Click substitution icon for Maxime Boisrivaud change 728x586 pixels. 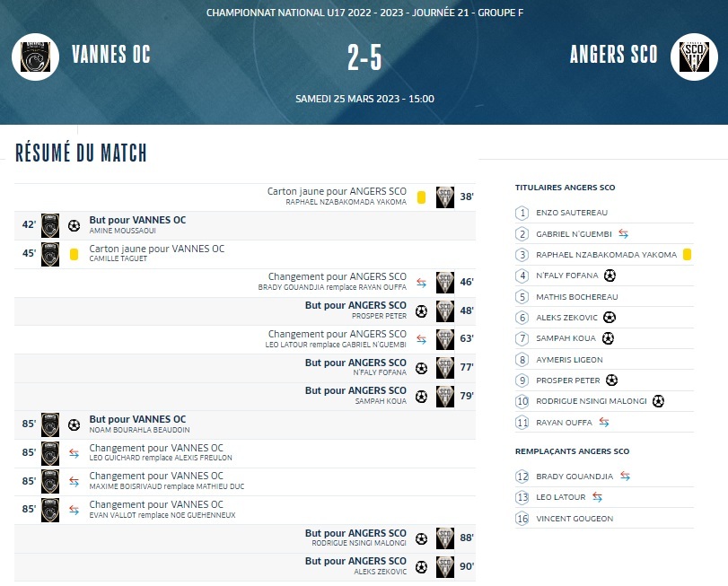pyautogui.click(x=74, y=482)
